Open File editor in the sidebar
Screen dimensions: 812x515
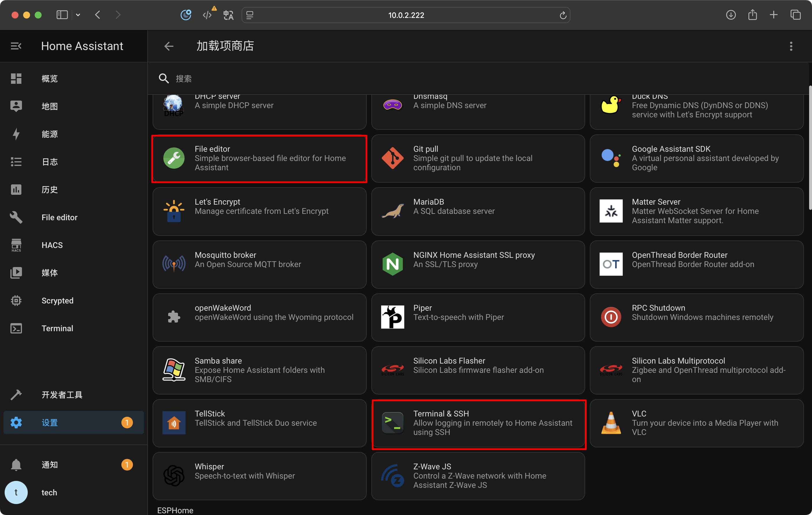click(x=73, y=217)
